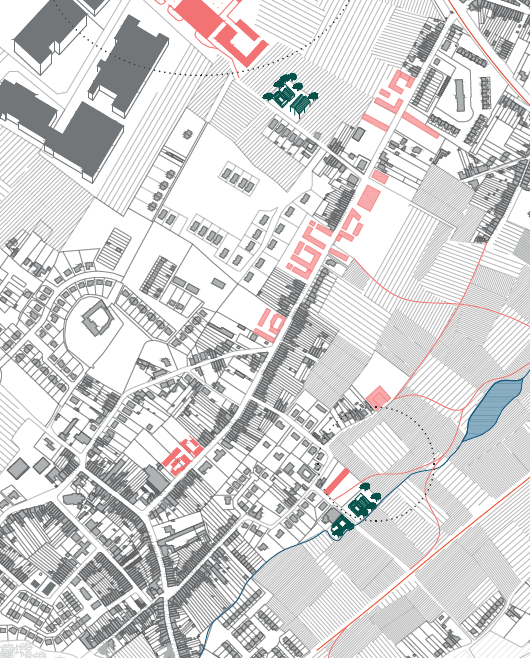Screen dimensions: 530x658
Task: Select the pink diamond-shaped building near the dotted circle
Action: click(378, 397)
